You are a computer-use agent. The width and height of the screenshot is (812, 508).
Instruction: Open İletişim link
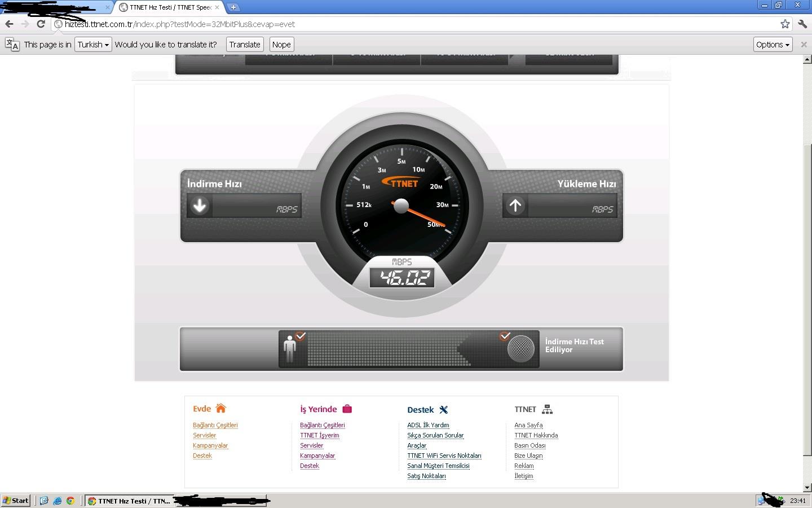click(523, 476)
